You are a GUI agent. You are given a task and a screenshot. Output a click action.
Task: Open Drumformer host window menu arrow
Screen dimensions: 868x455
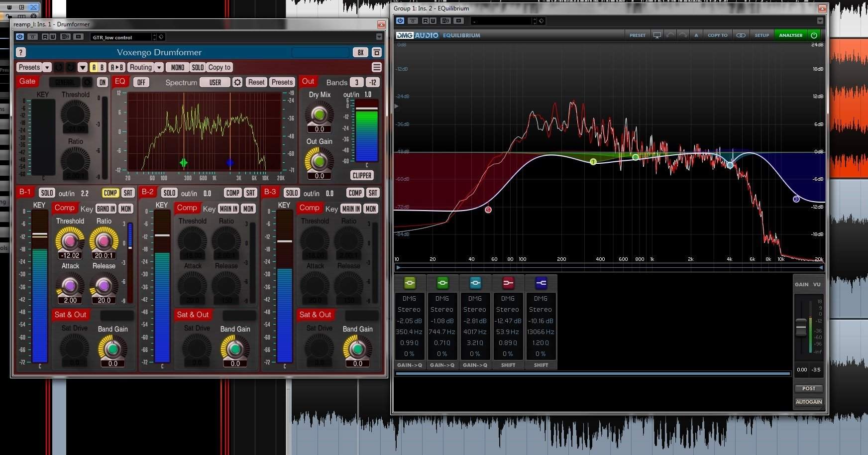[x=379, y=37]
